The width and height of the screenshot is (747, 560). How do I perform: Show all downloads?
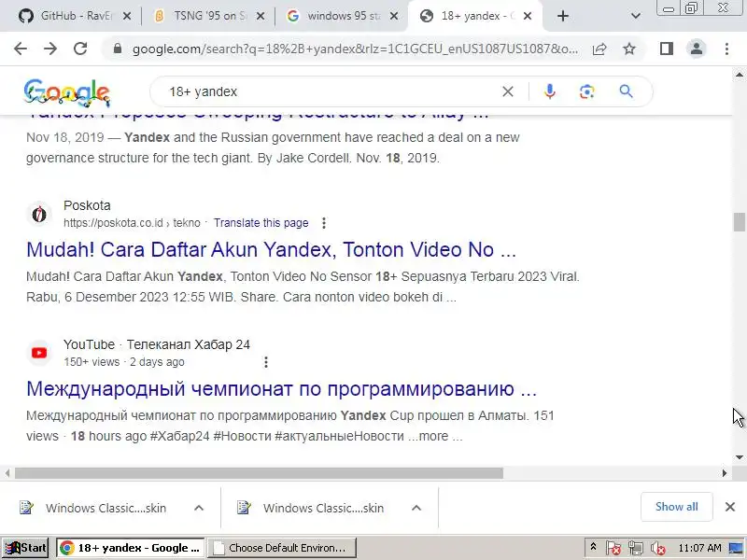[676, 507]
